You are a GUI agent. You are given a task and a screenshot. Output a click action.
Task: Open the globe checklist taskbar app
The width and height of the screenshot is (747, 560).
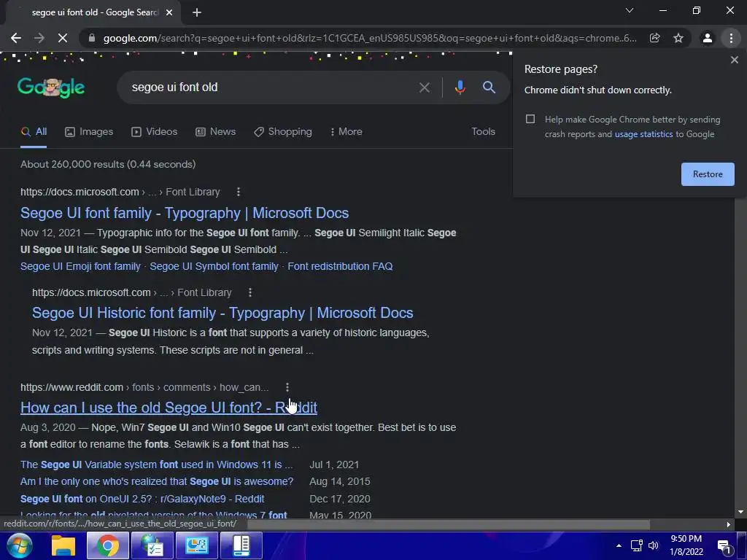[152, 545]
